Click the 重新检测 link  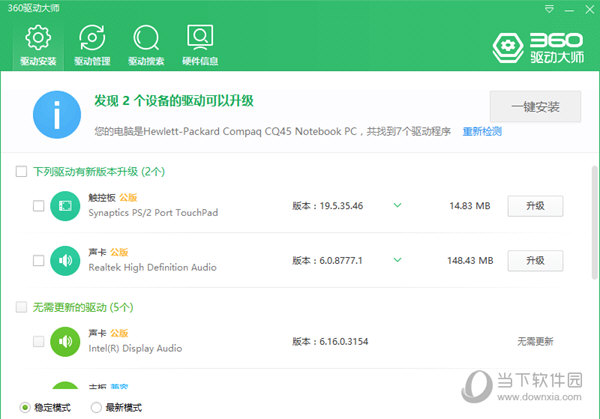point(482,132)
